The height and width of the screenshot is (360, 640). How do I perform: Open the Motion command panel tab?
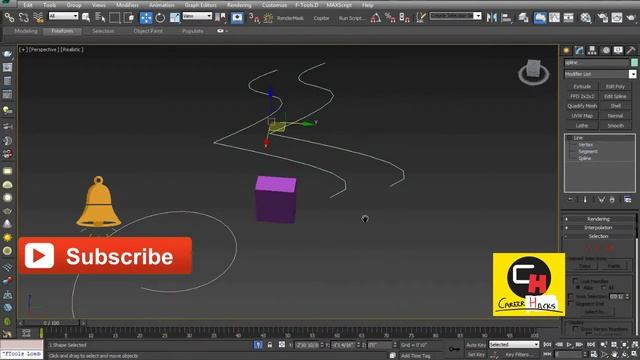click(606, 50)
